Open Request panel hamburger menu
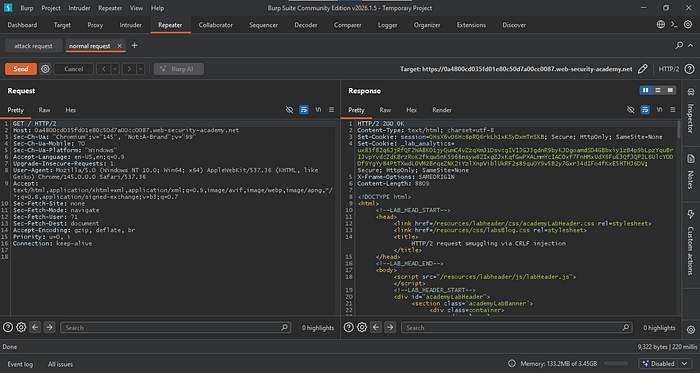The width and height of the screenshot is (700, 373). (x=332, y=110)
